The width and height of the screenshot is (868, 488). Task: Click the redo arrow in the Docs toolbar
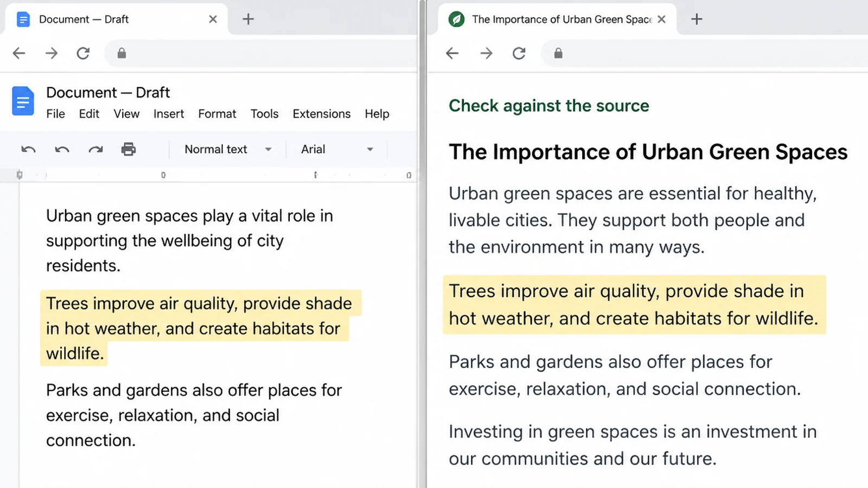[x=95, y=149]
